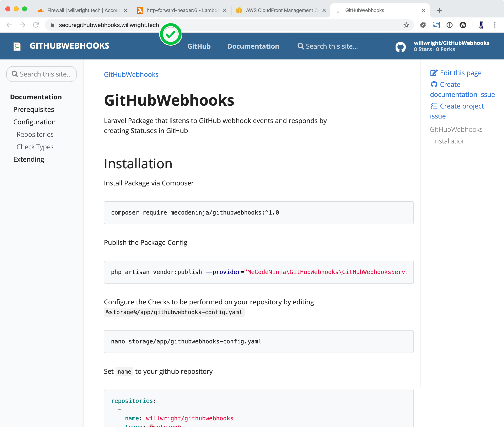The image size is (504, 427).
Task: Click the GitHub octocat logo in header
Action: [401, 47]
